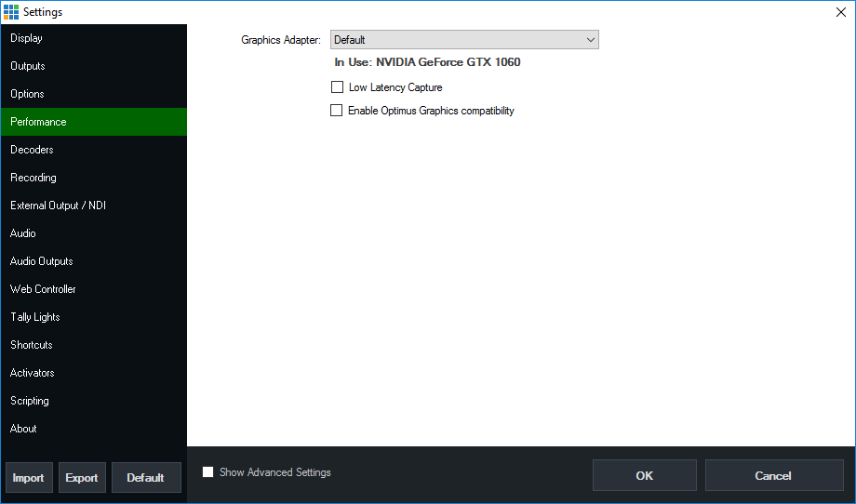Open the Outputs settings category
The width and height of the screenshot is (856, 504).
click(x=94, y=66)
